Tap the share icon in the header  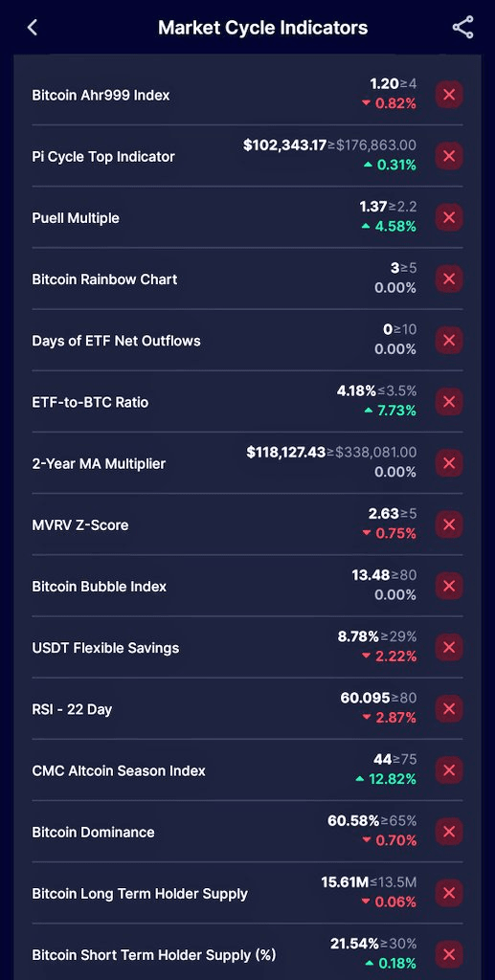(x=462, y=28)
